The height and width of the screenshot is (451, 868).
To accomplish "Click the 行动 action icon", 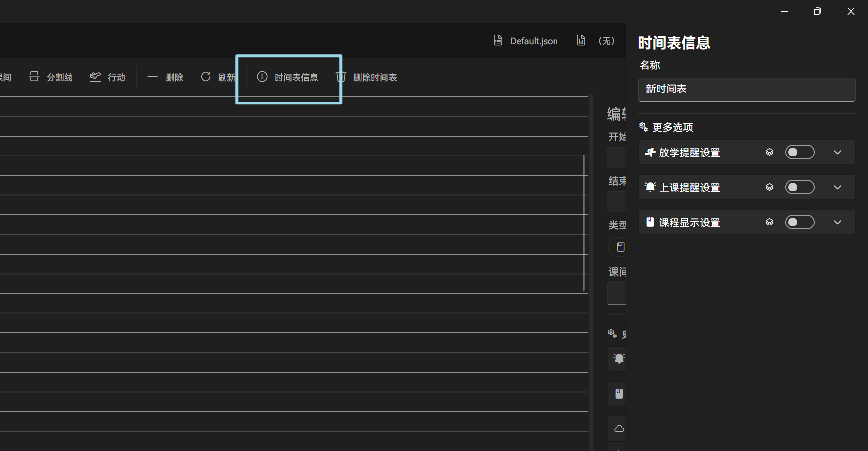I will [x=95, y=76].
